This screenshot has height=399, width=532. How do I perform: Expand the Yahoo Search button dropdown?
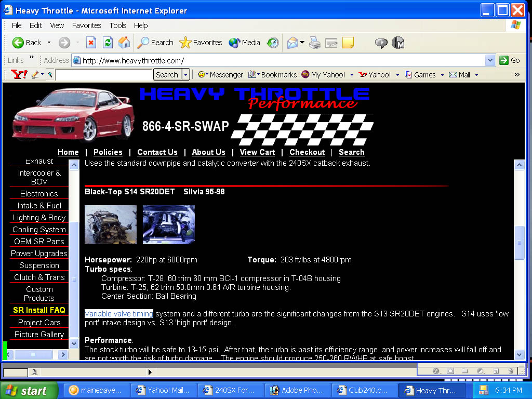point(185,75)
